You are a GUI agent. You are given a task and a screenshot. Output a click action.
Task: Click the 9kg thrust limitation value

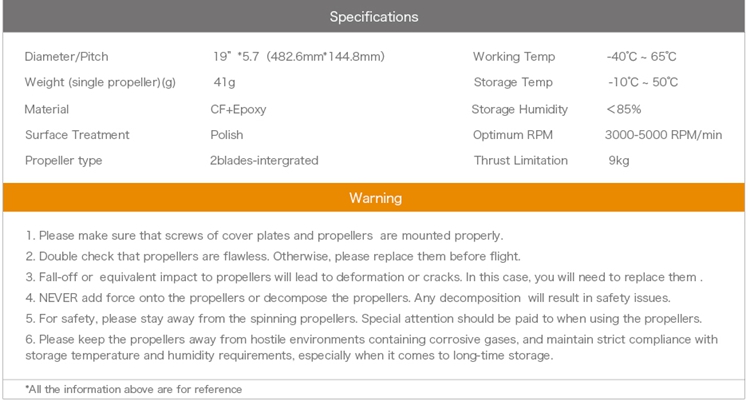619,161
